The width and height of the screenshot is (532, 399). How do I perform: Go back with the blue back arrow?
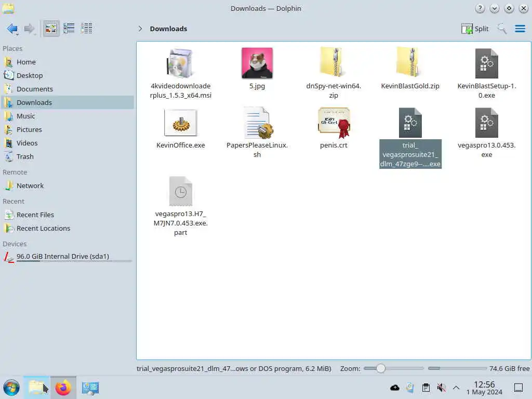[12, 29]
